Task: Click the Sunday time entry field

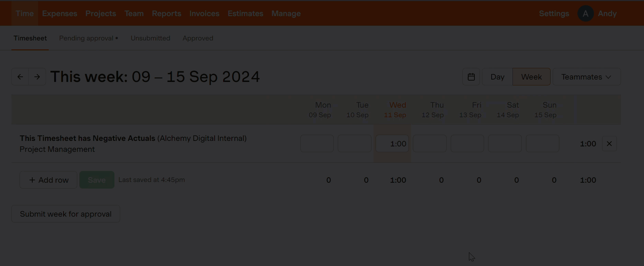Action: coord(542,144)
